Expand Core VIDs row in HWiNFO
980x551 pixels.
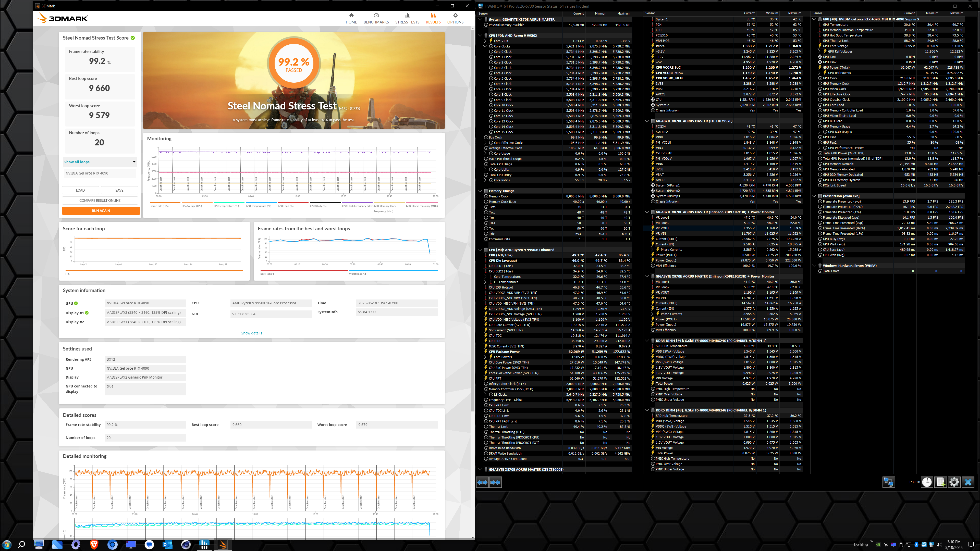(x=485, y=41)
